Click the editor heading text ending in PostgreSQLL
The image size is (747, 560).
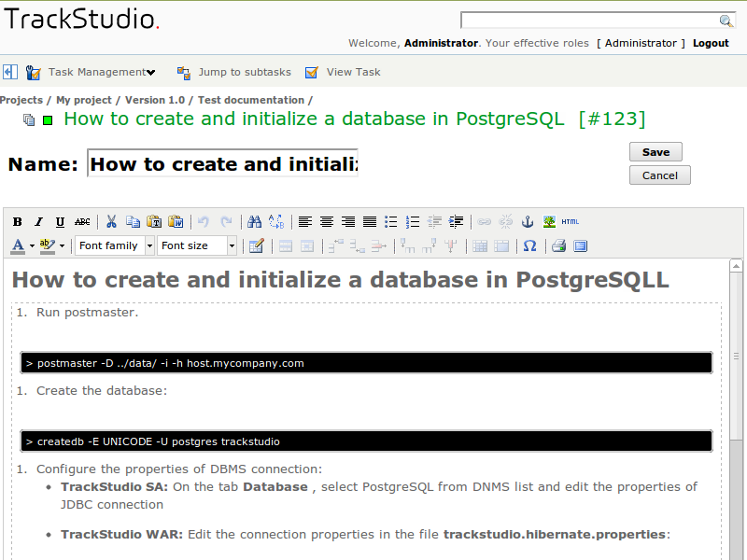[340, 279]
